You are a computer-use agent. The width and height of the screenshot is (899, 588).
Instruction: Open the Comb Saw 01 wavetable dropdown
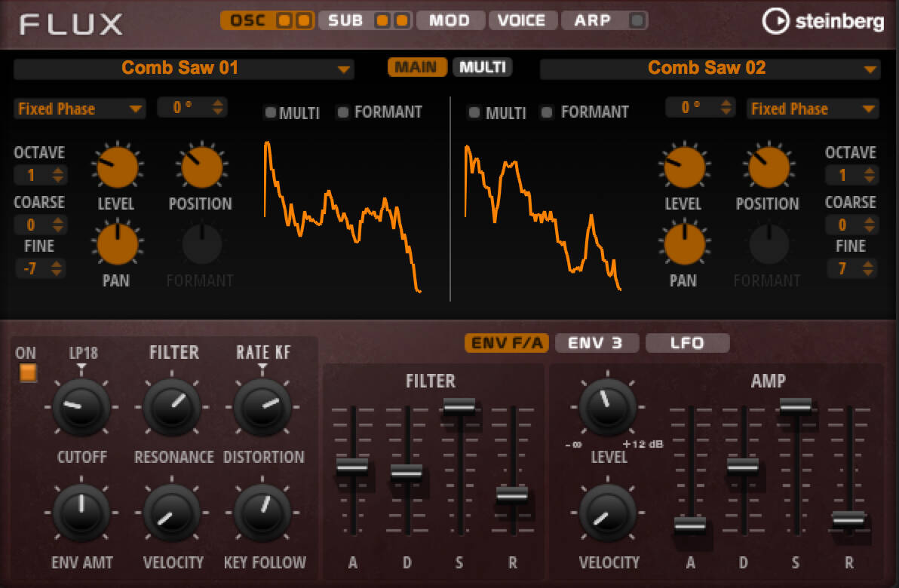(x=184, y=69)
